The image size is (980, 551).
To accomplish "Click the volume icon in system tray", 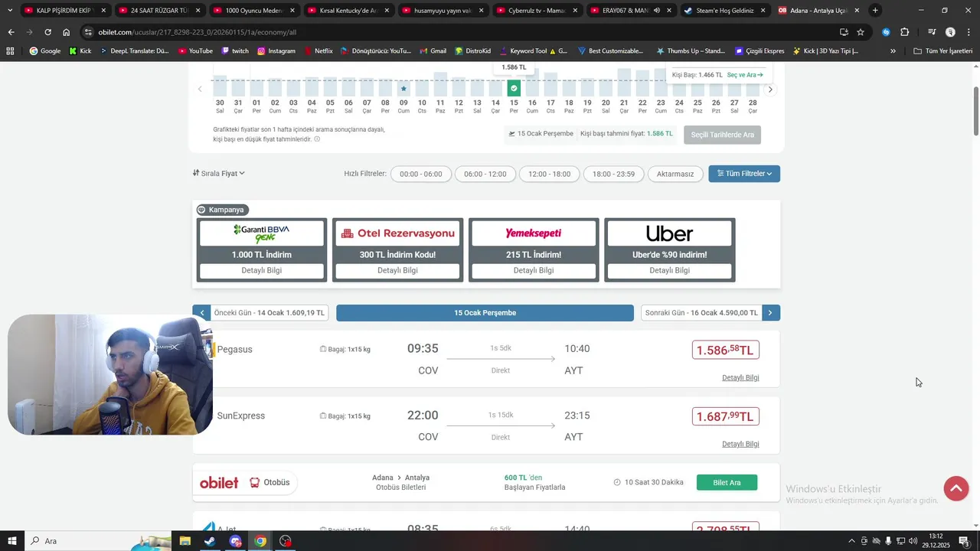I will [x=913, y=541].
